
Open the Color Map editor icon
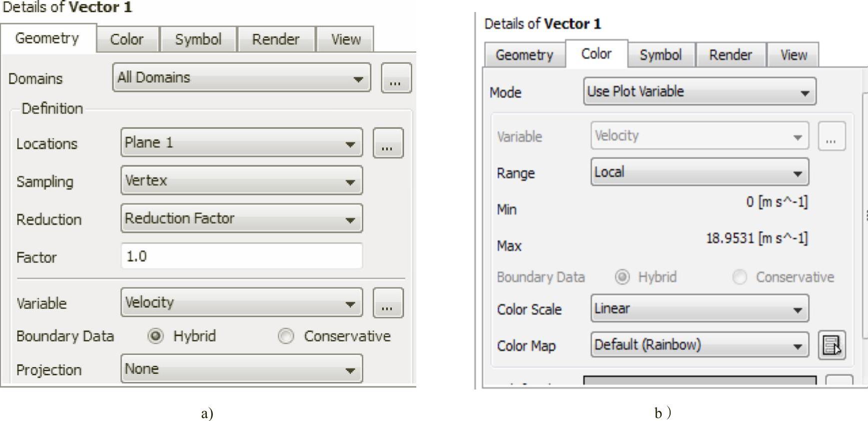click(x=832, y=345)
